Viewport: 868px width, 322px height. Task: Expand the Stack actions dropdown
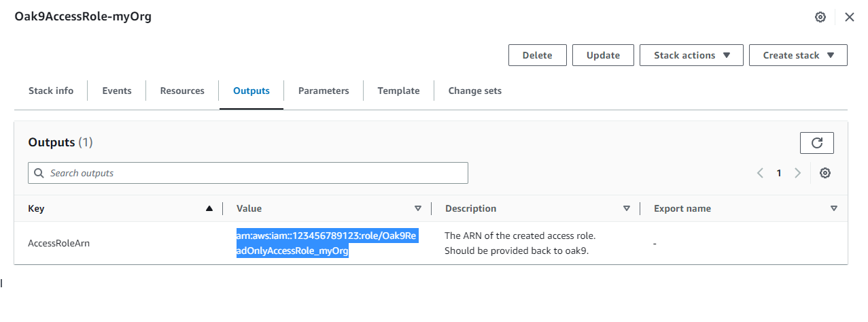[x=691, y=55]
